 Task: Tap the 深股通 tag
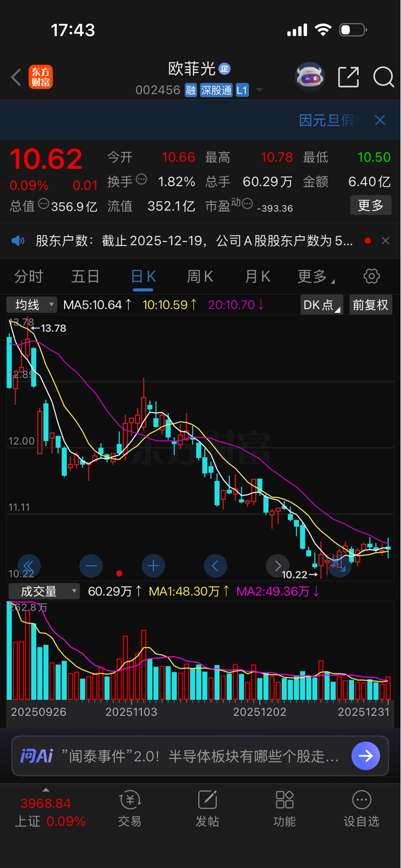216,90
